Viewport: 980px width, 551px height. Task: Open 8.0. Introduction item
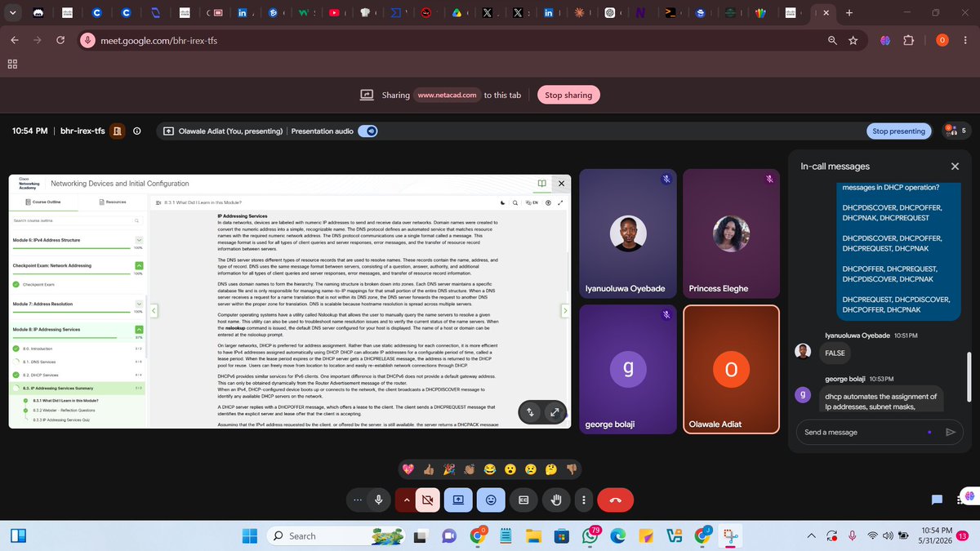pyautogui.click(x=78, y=349)
